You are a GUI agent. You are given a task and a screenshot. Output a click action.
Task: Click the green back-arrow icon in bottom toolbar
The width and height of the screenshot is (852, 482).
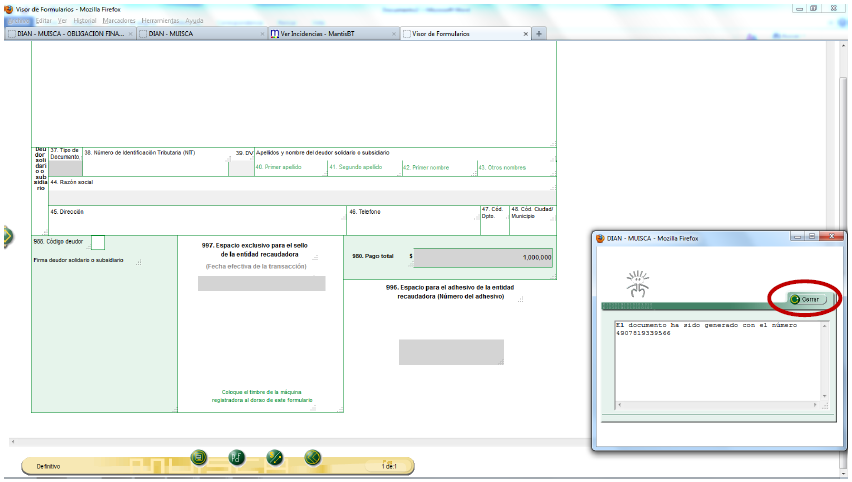(312, 458)
